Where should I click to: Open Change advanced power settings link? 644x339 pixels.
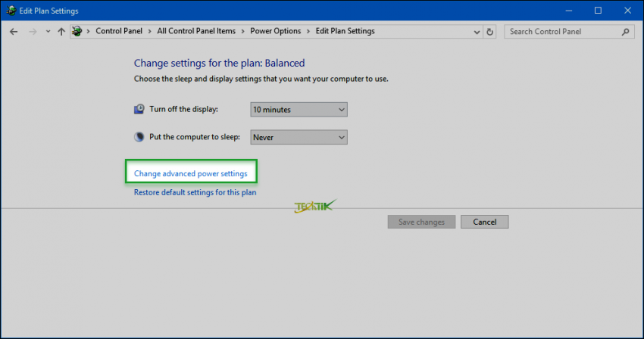[190, 174]
